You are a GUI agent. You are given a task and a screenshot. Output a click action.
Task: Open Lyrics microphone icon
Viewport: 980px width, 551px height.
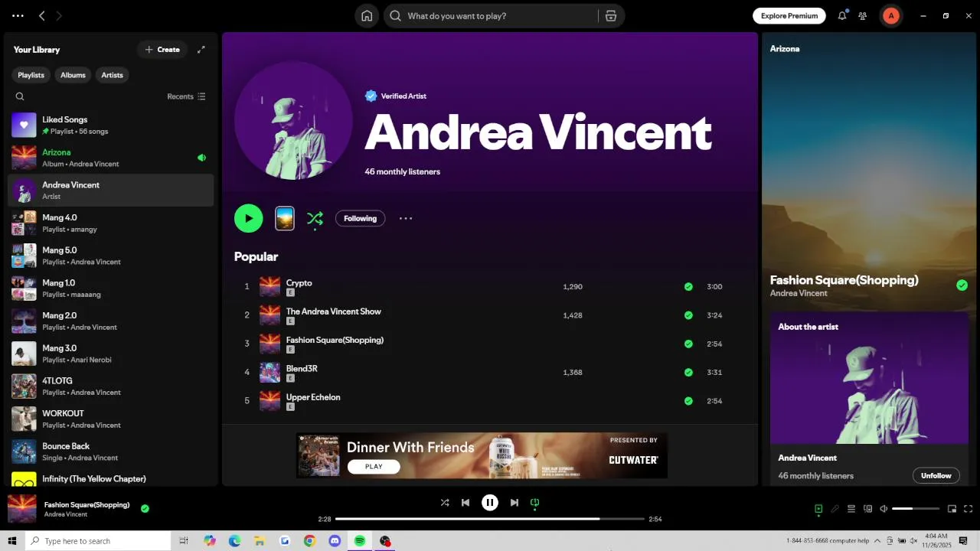coord(835,509)
